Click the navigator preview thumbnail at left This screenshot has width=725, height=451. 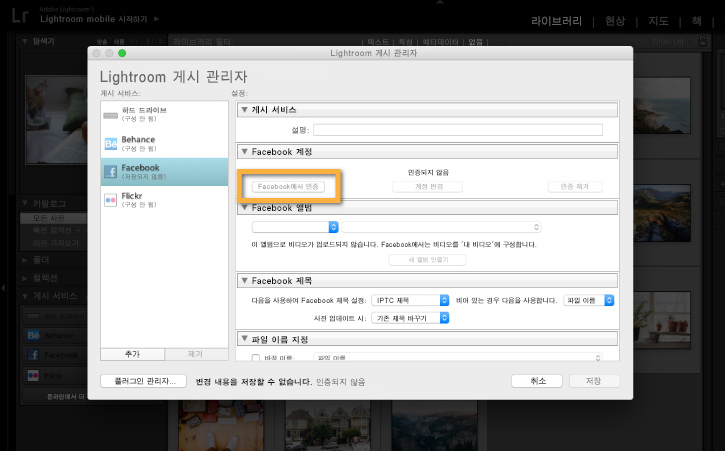pyautogui.click(x=56, y=120)
